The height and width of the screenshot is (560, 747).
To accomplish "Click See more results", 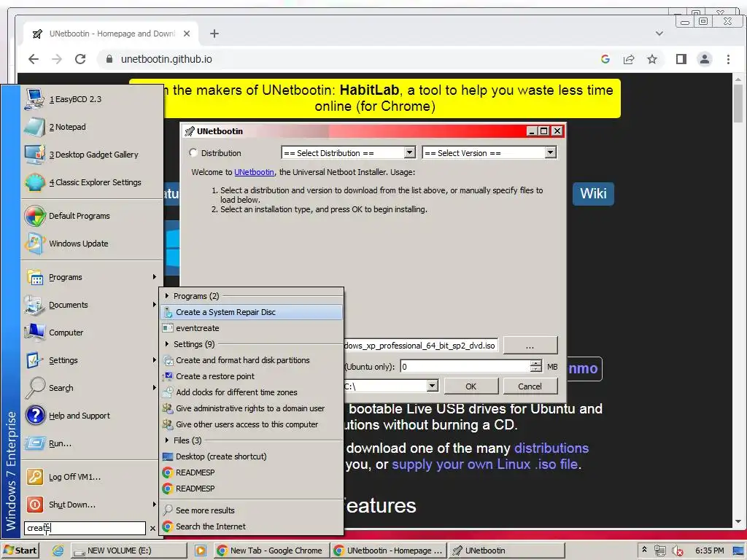I will [x=252, y=510].
